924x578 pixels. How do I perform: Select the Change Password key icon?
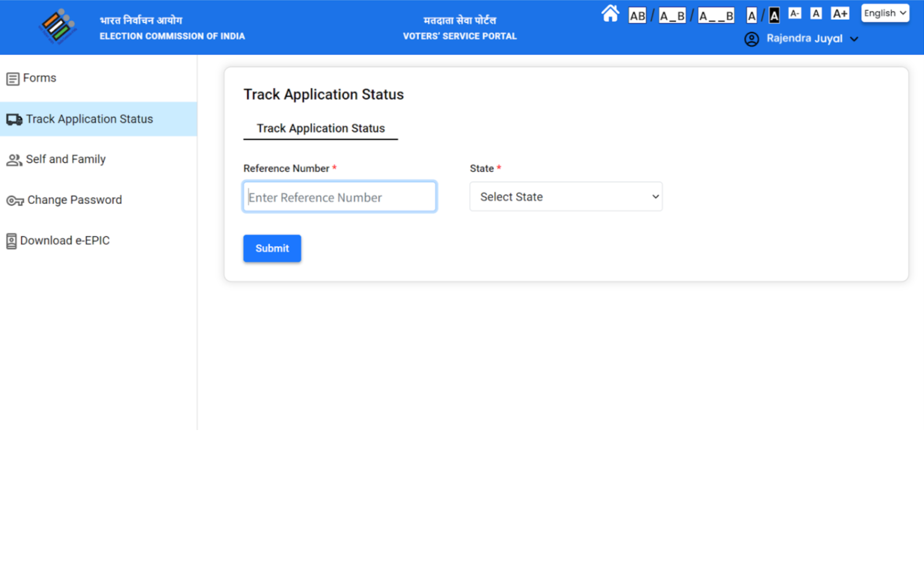(x=14, y=200)
